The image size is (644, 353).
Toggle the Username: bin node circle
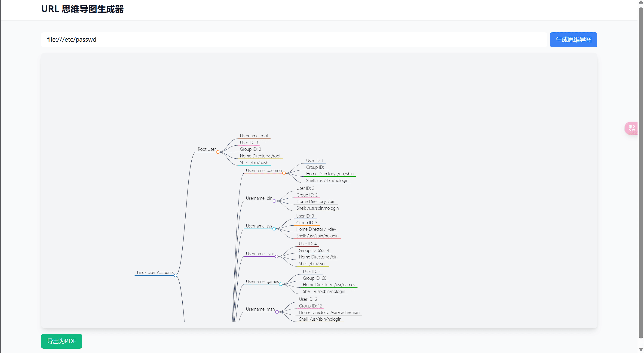[274, 201]
